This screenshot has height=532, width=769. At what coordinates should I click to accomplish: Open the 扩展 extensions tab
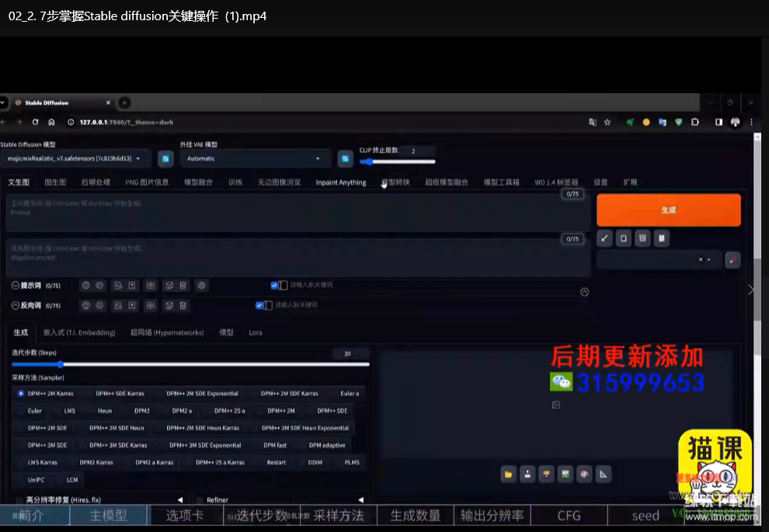pos(630,183)
